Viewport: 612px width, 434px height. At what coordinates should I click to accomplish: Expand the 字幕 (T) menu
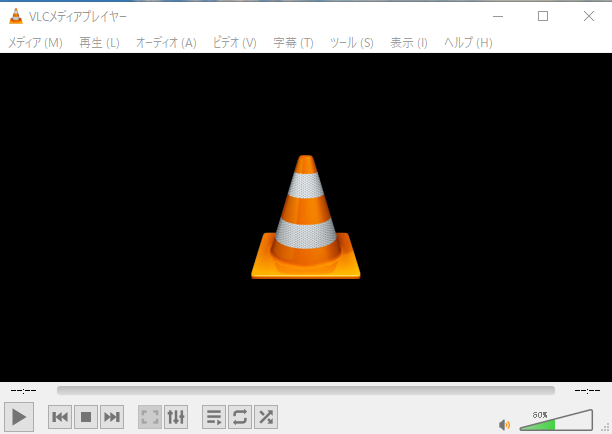293,43
